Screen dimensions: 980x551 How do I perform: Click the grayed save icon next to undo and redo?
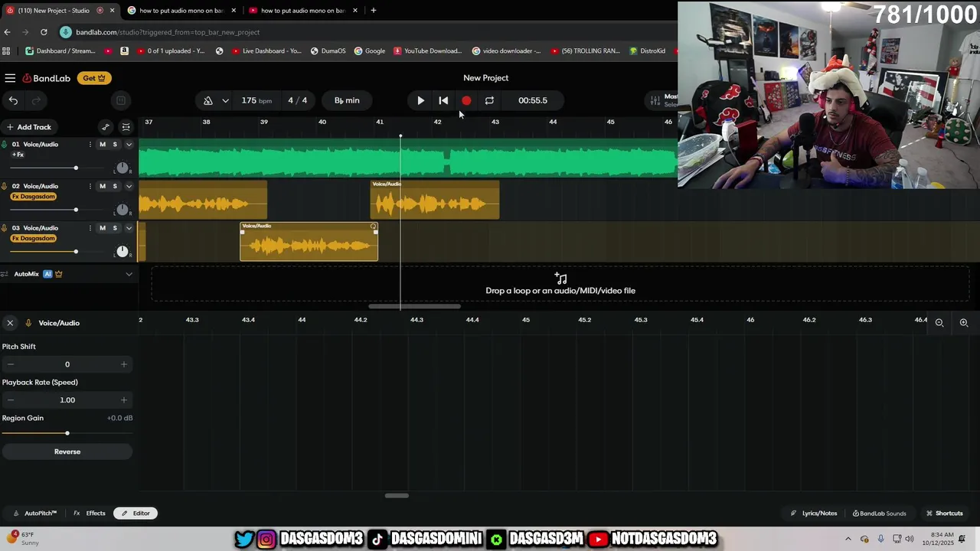click(x=120, y=100)
